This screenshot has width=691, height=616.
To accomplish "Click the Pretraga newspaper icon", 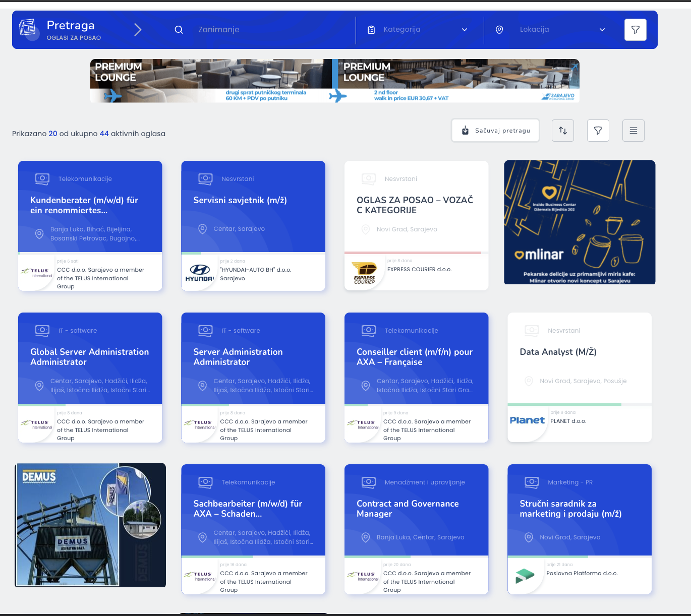I will tap(28, 28).
